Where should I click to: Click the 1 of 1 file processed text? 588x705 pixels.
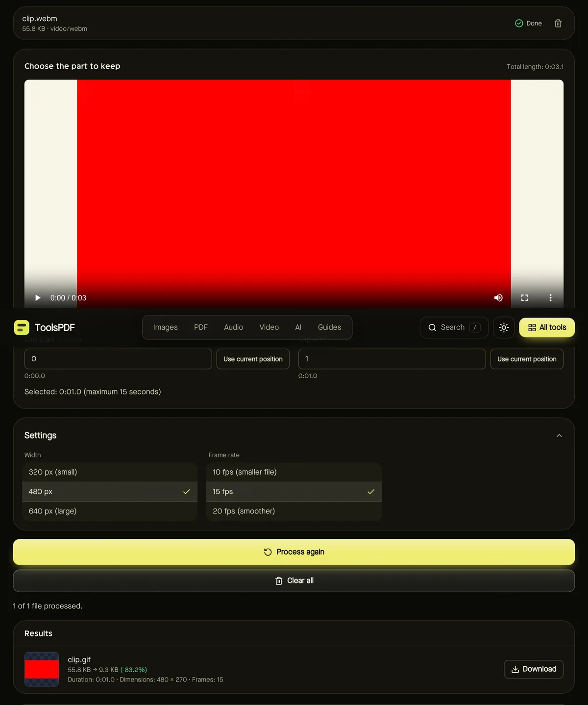click(x=48, y=606)
